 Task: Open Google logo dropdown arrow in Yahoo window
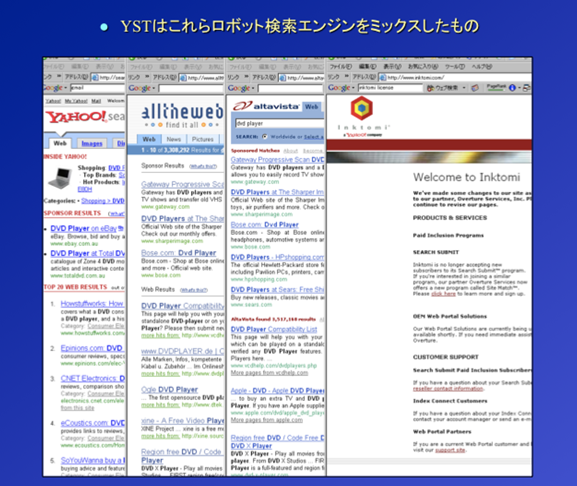click(x=66, y=88)
